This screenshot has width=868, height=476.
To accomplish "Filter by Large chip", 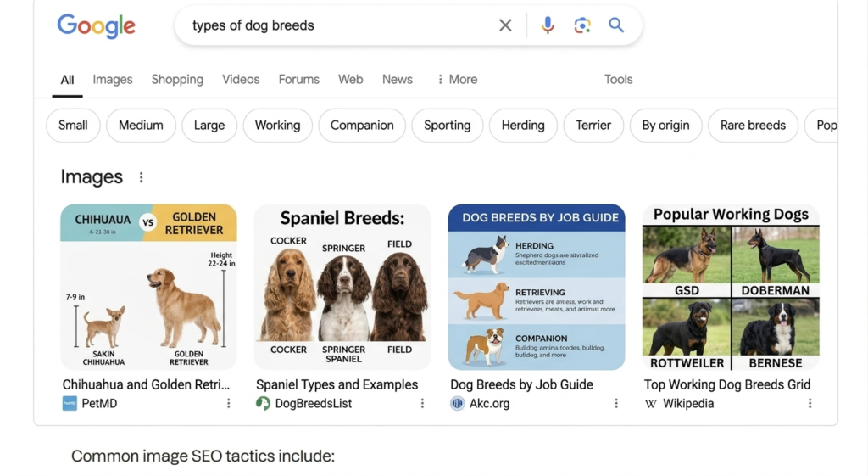I will [x=209, y=126].
